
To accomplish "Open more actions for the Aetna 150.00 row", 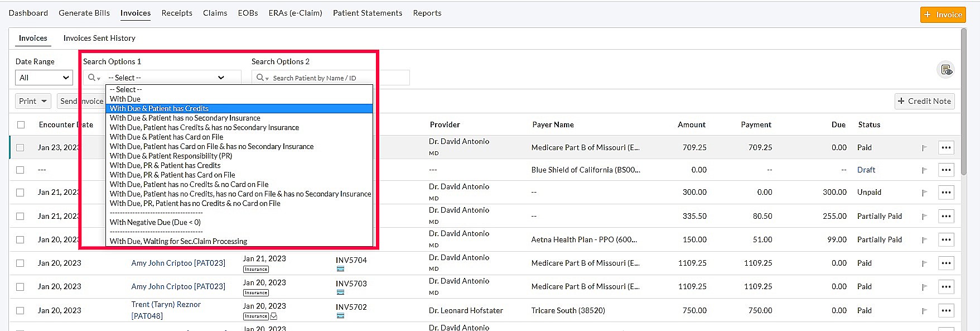I will 946,239.
